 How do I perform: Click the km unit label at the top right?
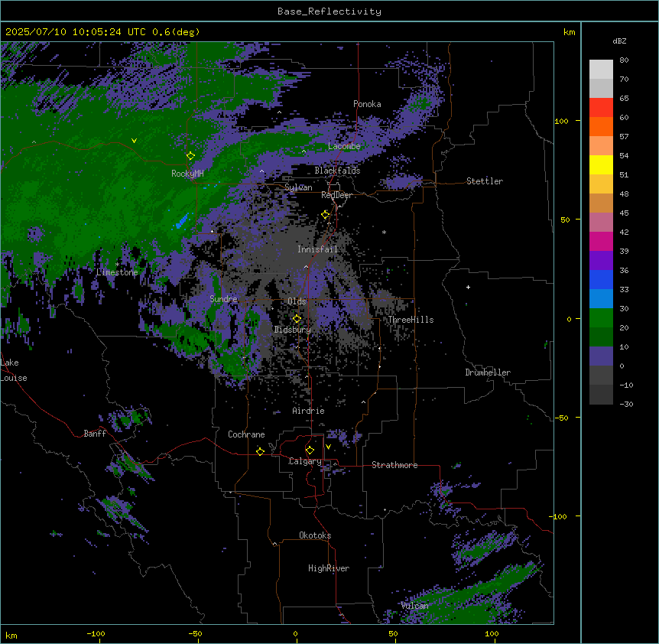569,32
